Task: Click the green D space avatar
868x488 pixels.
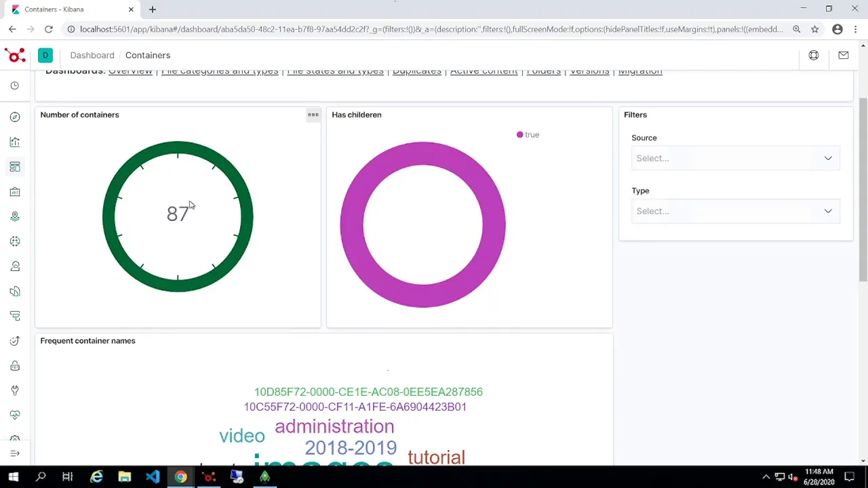Action: click(45, 56)
